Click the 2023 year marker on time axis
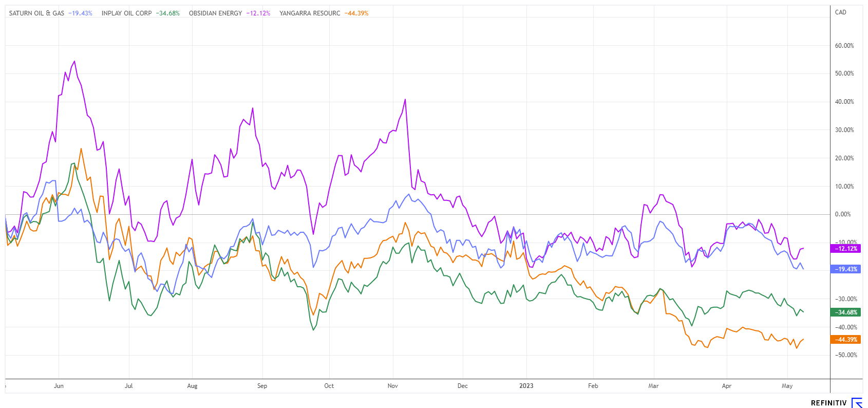This screenshot has height=408, width=868. [x=526, y=386]
